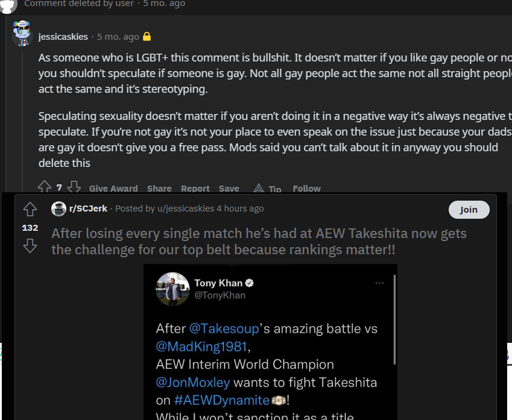512x420 pixels.
Task: Upvote the Takeshita post
Action: click(30, 209)
